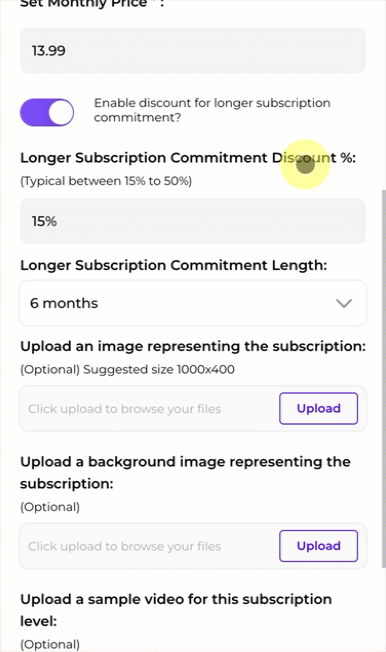Click the '(Optional)' note under the sample video heading
386x652 pixels.
(x=50, y=644)
